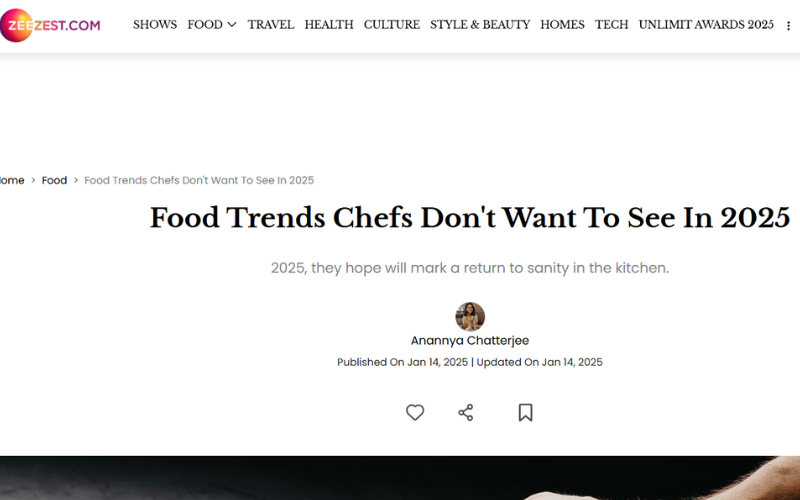
Task: Go to the Travel section
Action: pos(271,25)
